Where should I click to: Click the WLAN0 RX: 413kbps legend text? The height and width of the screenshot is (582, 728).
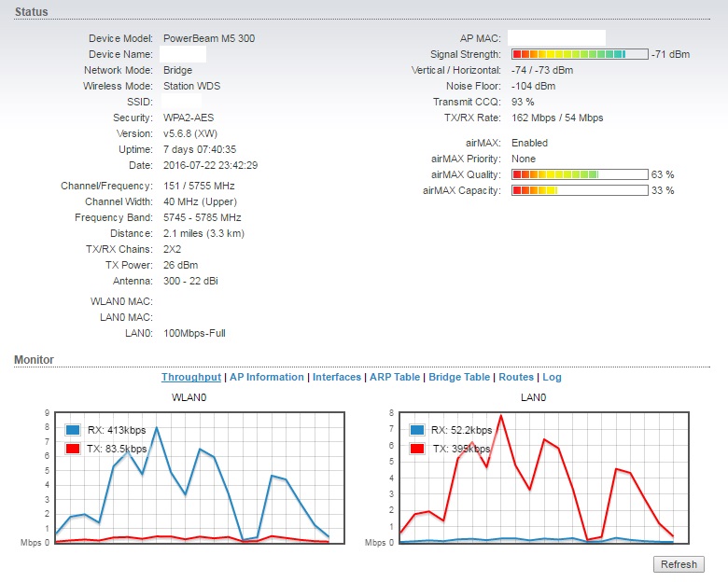click(117, 430)
